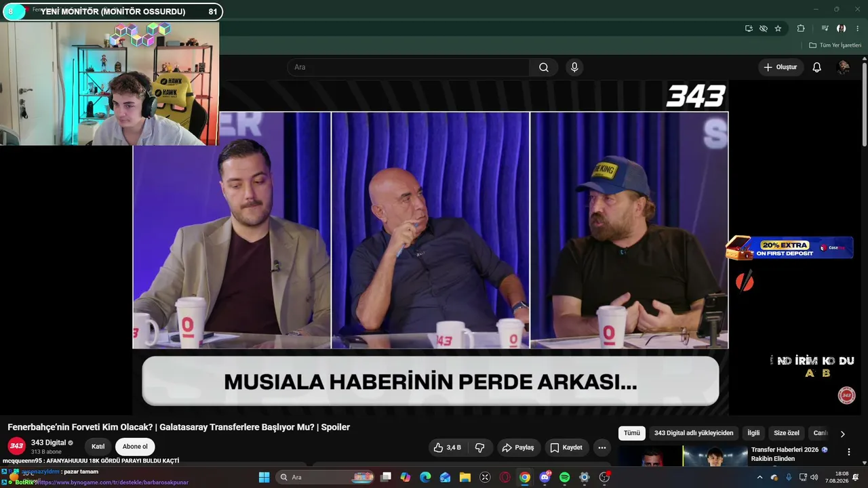Open the Chrome three-dot menu

click(858, 28)
